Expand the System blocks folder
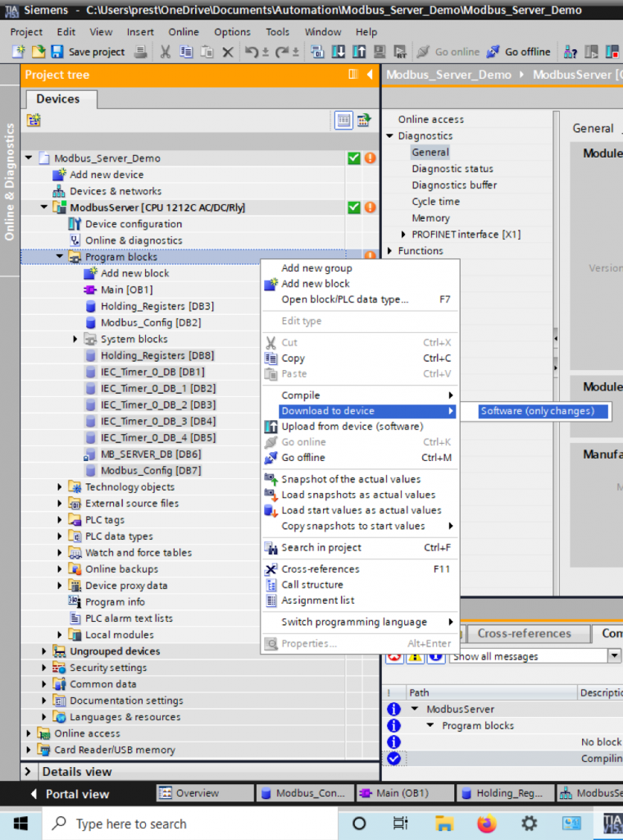623x840 pixels. coord(75,339)
